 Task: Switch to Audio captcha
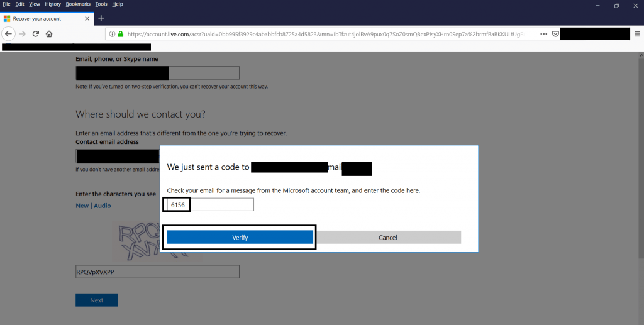coord(103,206)
